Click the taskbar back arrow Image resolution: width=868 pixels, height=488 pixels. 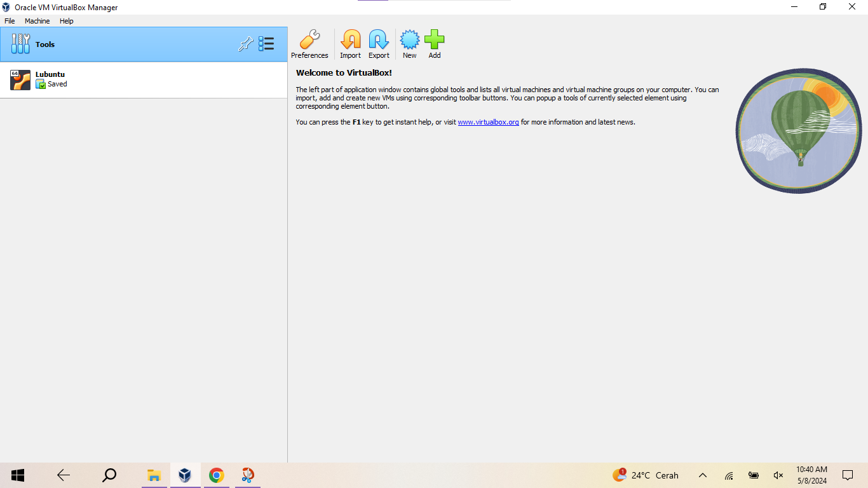[64, 475]
